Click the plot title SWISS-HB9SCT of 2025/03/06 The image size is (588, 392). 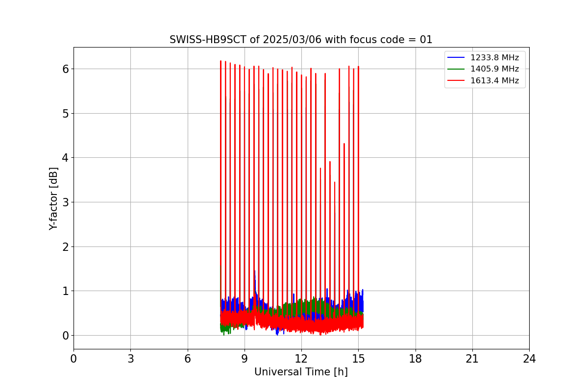301,40
